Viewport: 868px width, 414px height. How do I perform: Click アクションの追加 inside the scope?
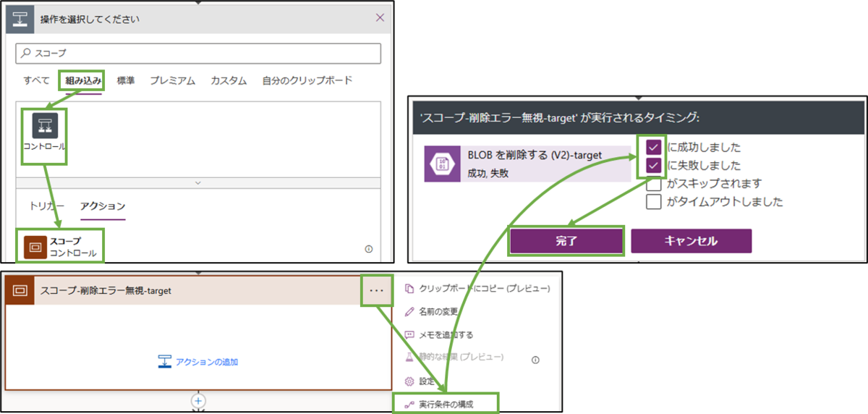[197, 361]
